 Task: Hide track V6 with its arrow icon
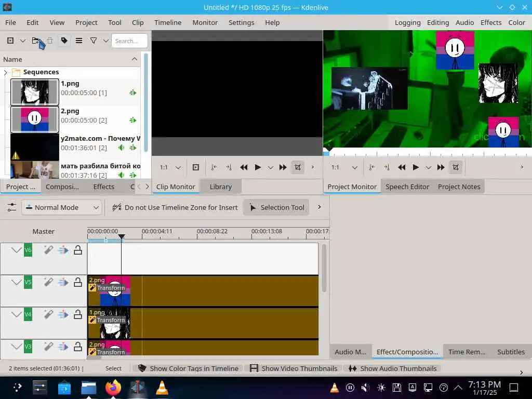[x=63, y=250]
